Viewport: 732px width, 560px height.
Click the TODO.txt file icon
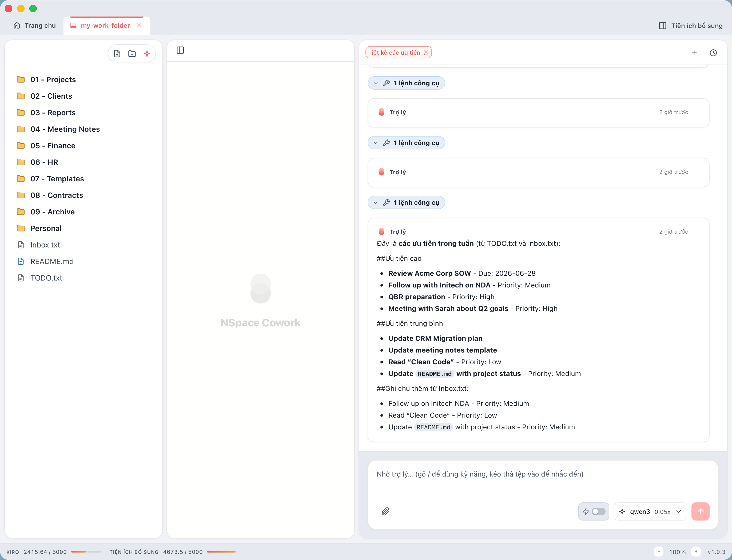[x=21, y=278]
